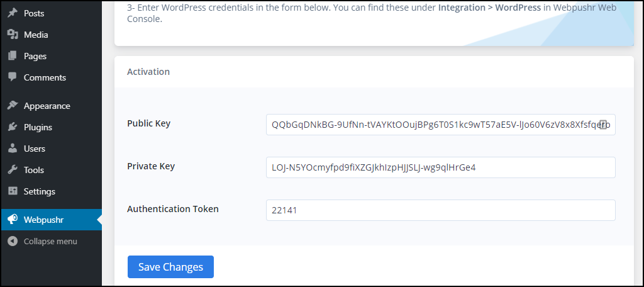644x287 pixels.
Task: Open the Webpushr menu item
Action: pyautogui.click(x=43, y=220)
